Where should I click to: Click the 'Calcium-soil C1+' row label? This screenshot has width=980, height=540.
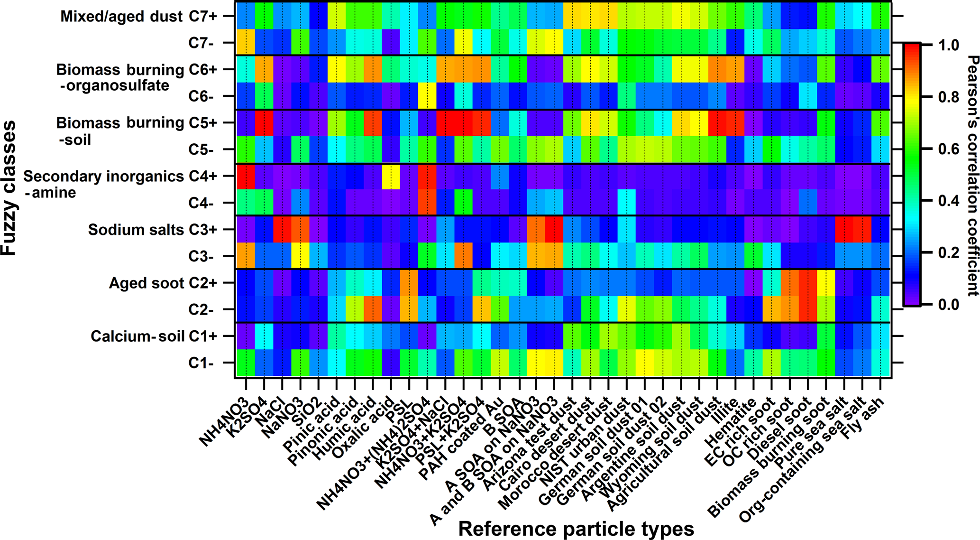[x=154, y=336]
